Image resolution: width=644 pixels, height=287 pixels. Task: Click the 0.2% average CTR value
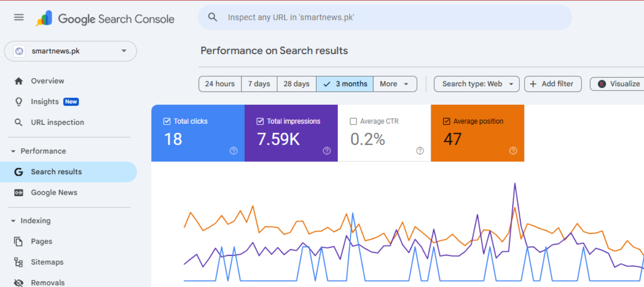(367, 139)
